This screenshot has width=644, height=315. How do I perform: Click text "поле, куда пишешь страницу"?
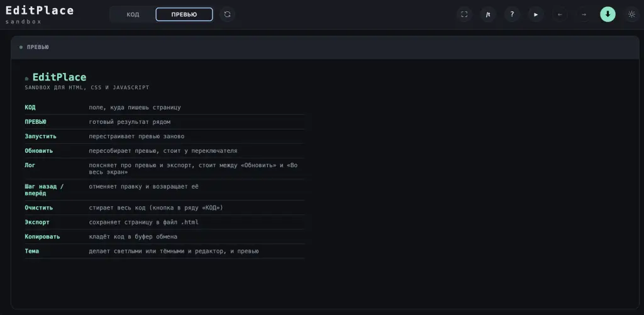pos(135,107)
